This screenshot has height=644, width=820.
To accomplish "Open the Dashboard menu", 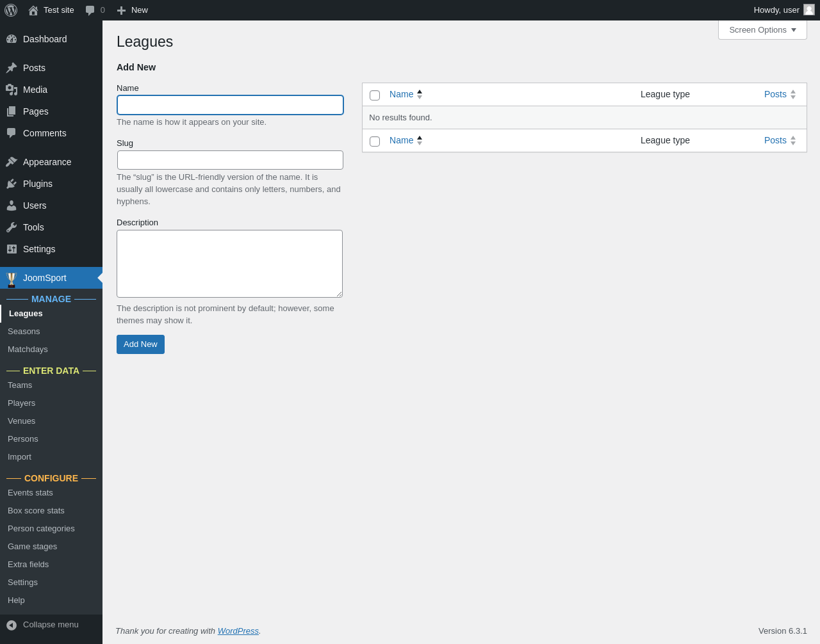I will pyautogui.click(x=51, y=39).
